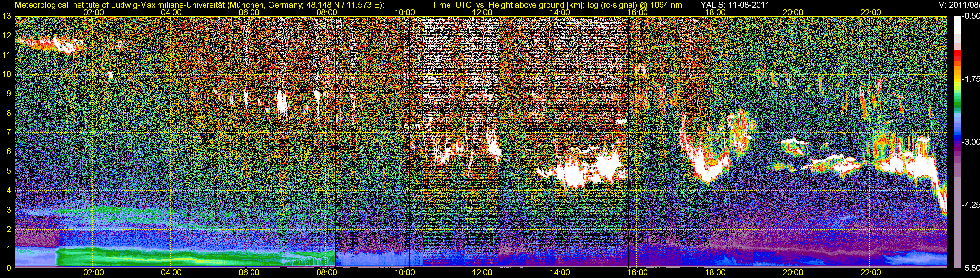Screen dimensions: 980x278
Task: Click the 6 km height axis label
Action: coord(10,152)
